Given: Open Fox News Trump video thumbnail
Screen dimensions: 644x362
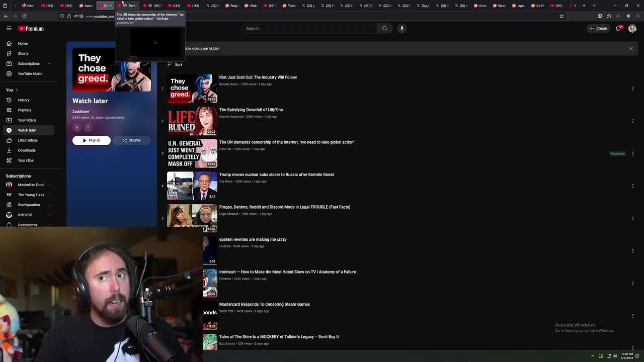Looking at the screenshot, I should point(192,186).
